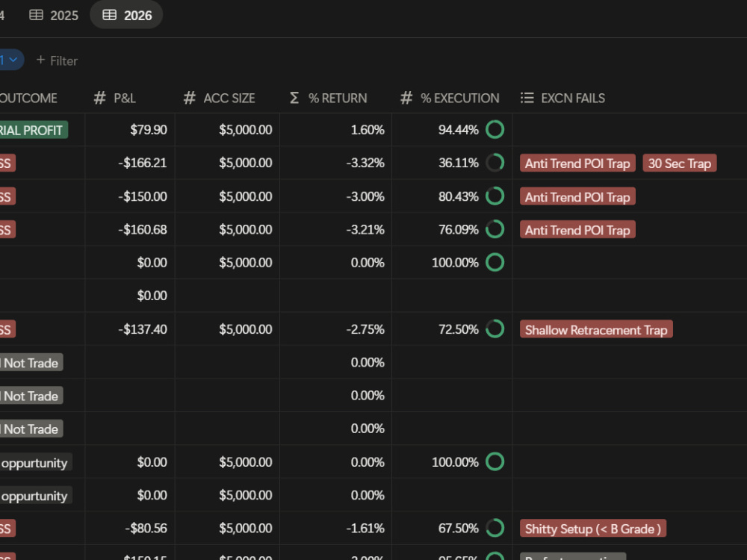Open the OUTCOME column header menu
Image resolution: width=747 pixels, height=560 pixels.
point(28,98)
